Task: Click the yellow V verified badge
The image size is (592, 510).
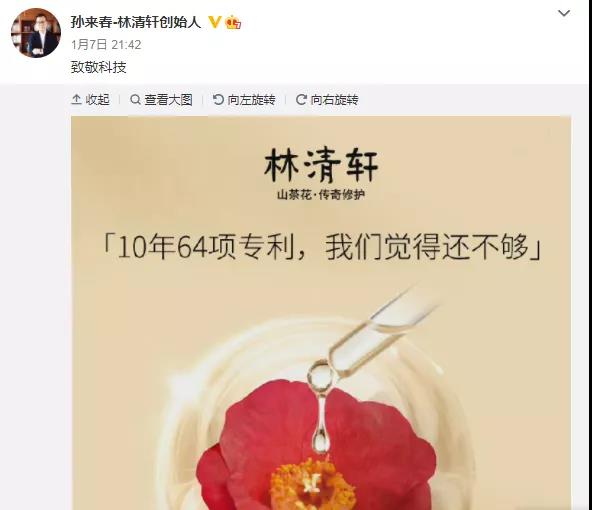Action: tap(214, 22)
